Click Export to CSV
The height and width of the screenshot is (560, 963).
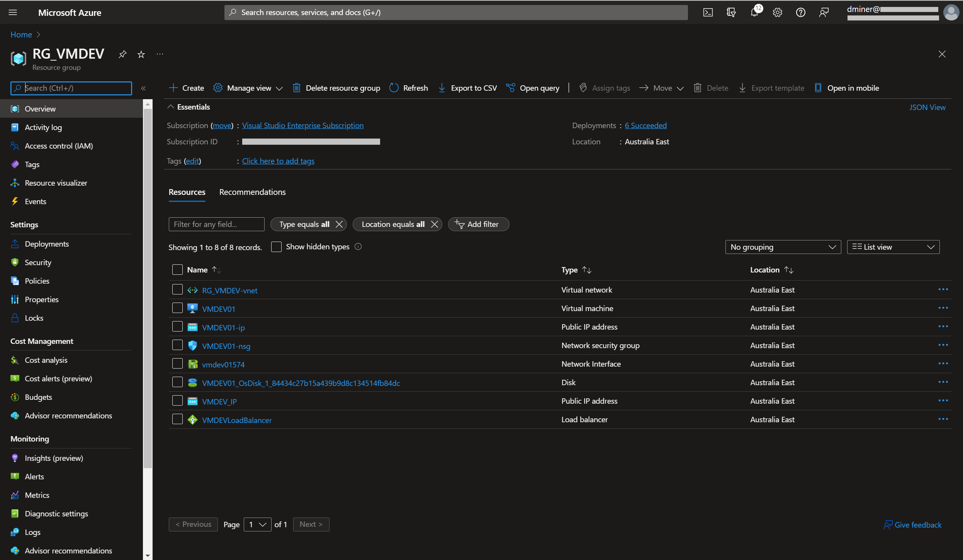click(x=467, y=88)
